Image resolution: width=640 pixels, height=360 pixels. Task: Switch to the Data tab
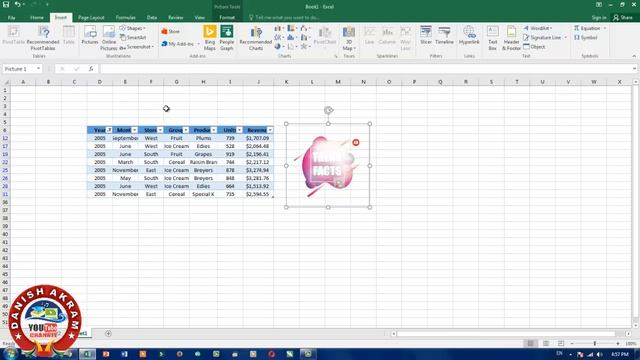[152, 18]
